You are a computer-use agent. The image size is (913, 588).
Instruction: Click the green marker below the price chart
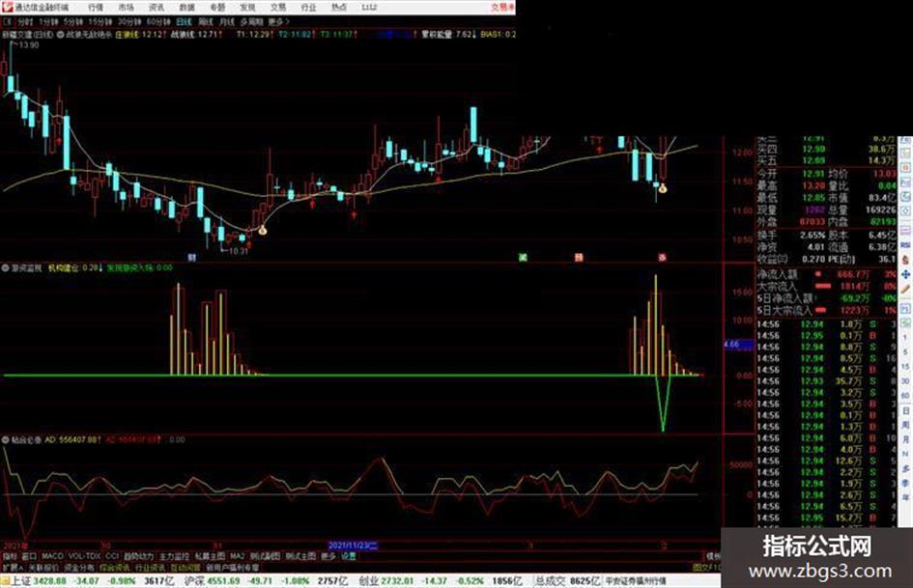pos(523,257)
